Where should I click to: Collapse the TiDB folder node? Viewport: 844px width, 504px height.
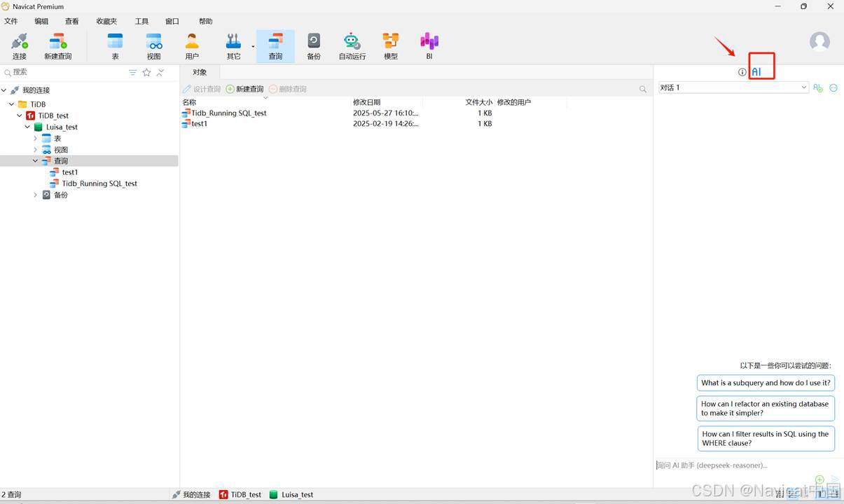coord(12,104)
